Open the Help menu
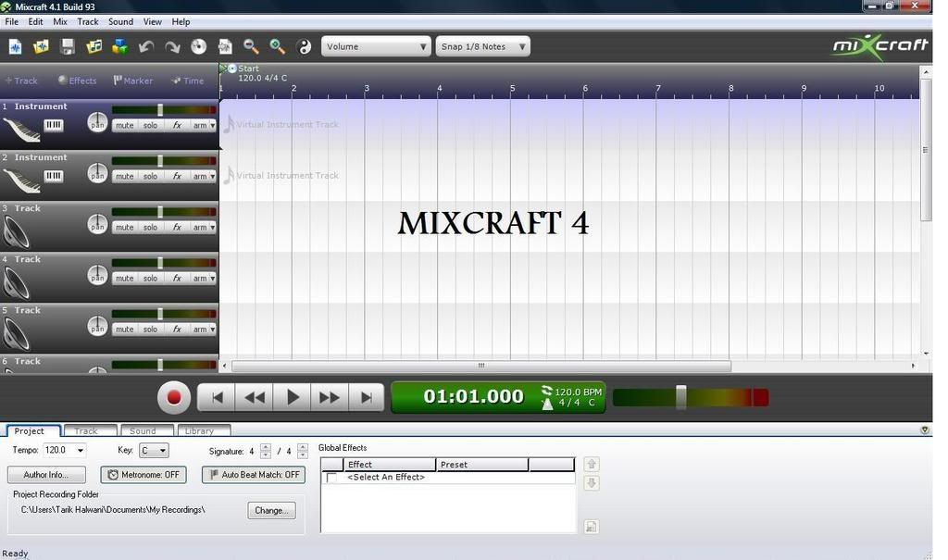This screenshot has width=948, height=560. [181, 22]
